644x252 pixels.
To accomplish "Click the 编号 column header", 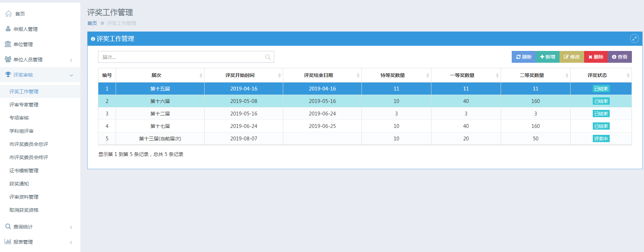I will 107,75.
